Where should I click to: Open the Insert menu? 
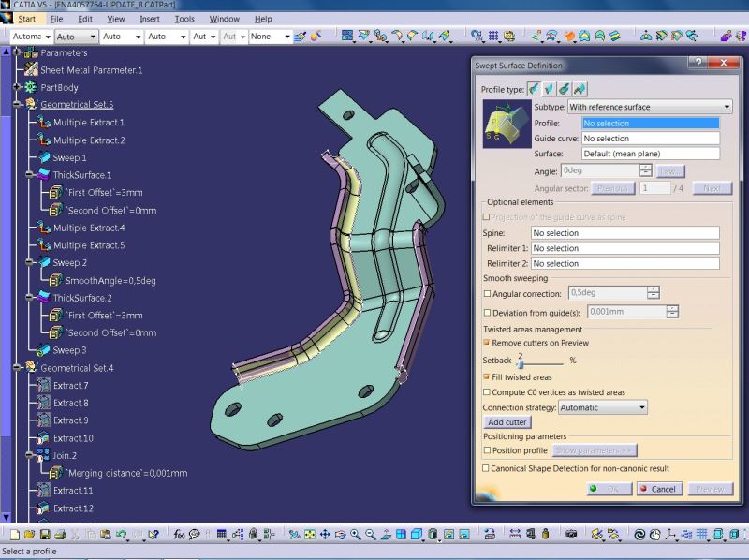point(150,19)
